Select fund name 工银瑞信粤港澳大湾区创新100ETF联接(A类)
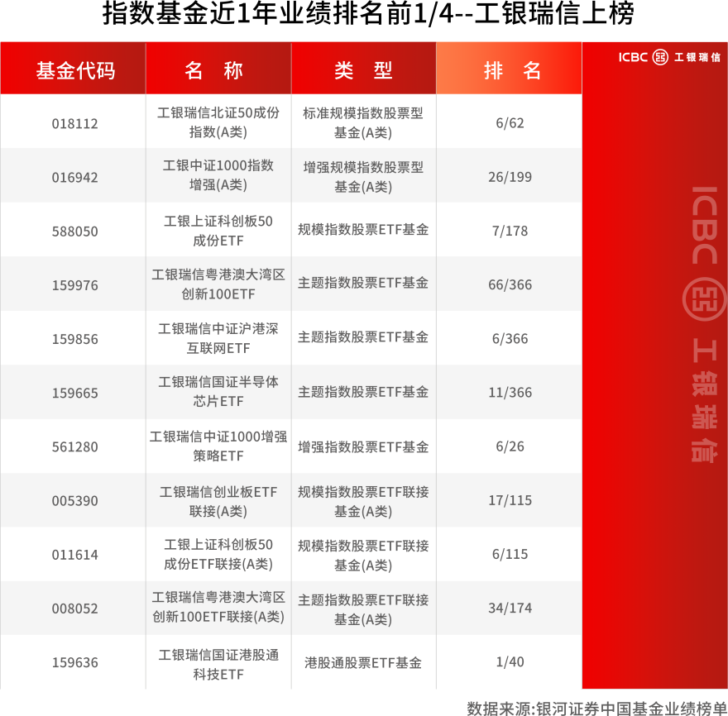Image resolution: width=728 pixels, height=716 pixels. pyautogui.click(x=218, y=607)
